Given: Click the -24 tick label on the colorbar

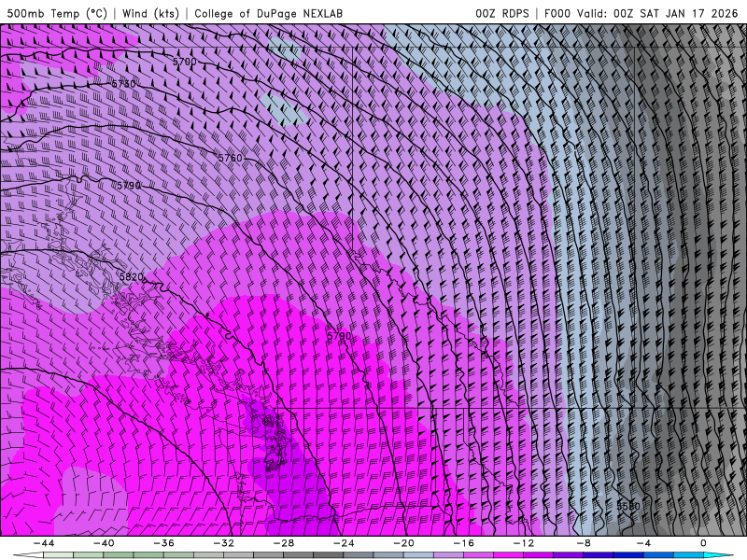Looking at the screenshot, I should coord(344,543).
